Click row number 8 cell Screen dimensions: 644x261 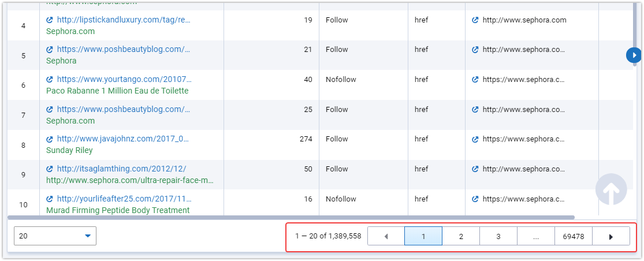tap(24, 145)
